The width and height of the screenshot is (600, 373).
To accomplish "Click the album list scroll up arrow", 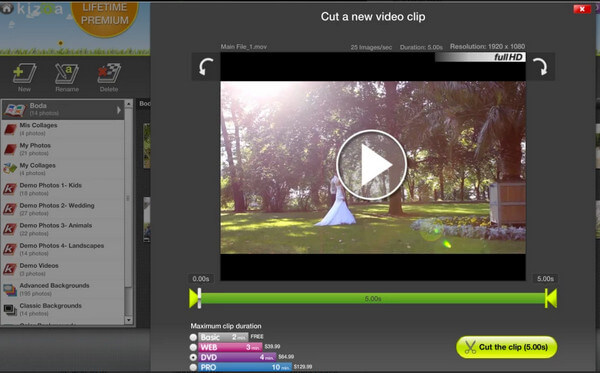I will click(129, 104).
